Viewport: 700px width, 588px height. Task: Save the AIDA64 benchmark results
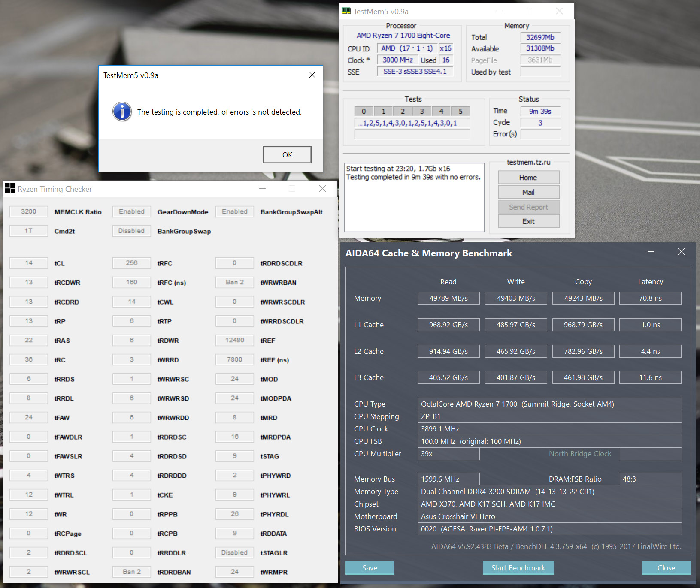pos(370,568)
